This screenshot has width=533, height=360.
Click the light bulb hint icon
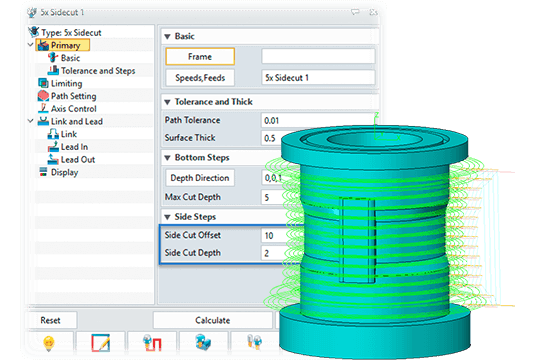(x=49, y=343)
